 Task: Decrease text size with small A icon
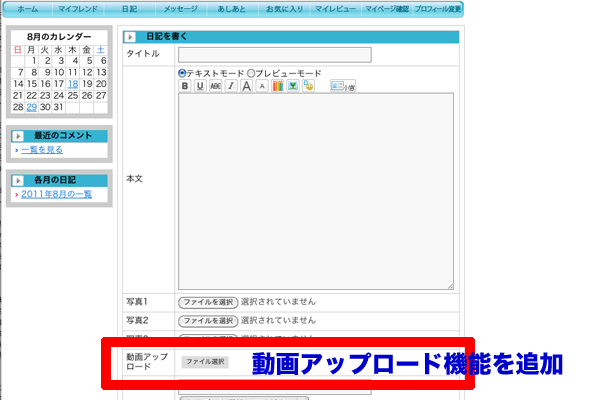pos(262,87)
